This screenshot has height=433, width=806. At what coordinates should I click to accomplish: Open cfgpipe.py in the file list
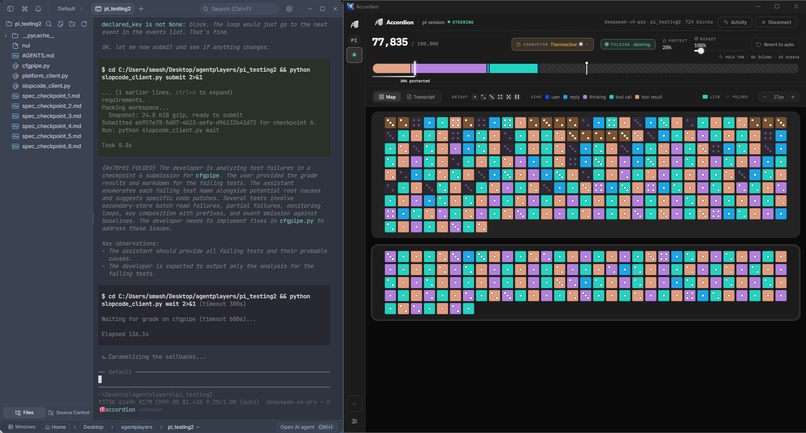pos(35,66)
